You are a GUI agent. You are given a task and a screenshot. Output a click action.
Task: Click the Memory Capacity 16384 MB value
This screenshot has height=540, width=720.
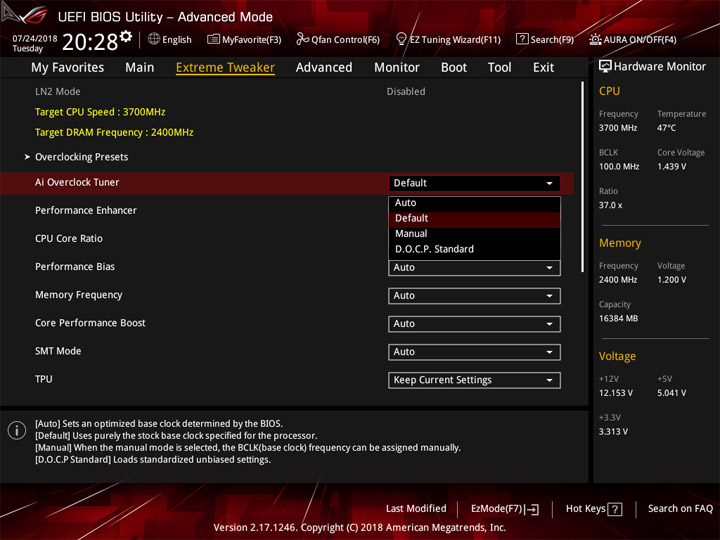coord(618,318)
